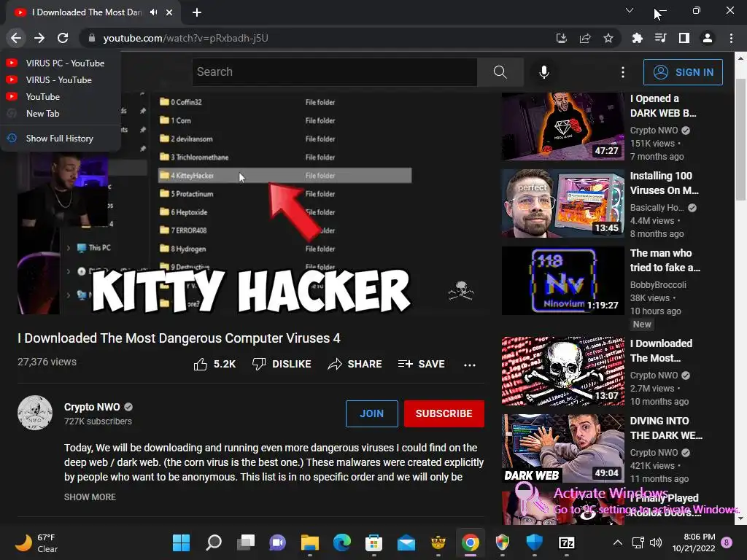
Task: Open the skull 13:07 video thumbnail
Action: pos(562,371)
